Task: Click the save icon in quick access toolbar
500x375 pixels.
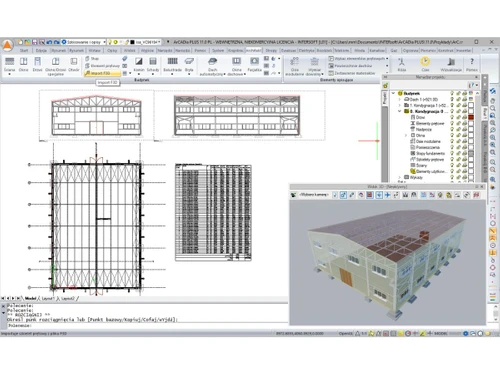Action: [34, 42]
